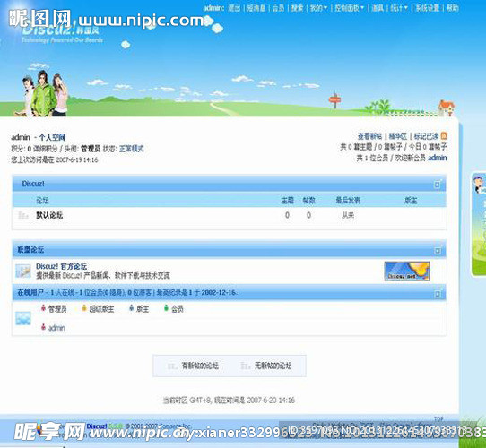Open the 统计 dropdown menu

[399, 8]
